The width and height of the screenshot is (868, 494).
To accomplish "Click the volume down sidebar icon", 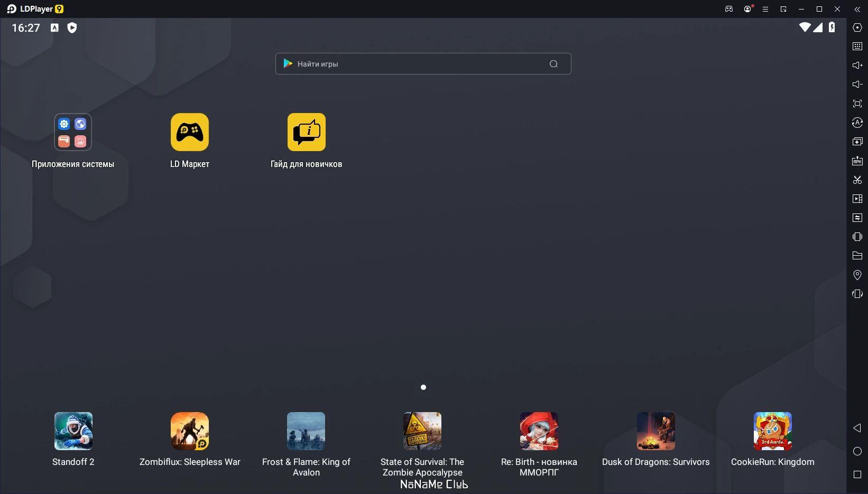I will (x=857, y=85).
